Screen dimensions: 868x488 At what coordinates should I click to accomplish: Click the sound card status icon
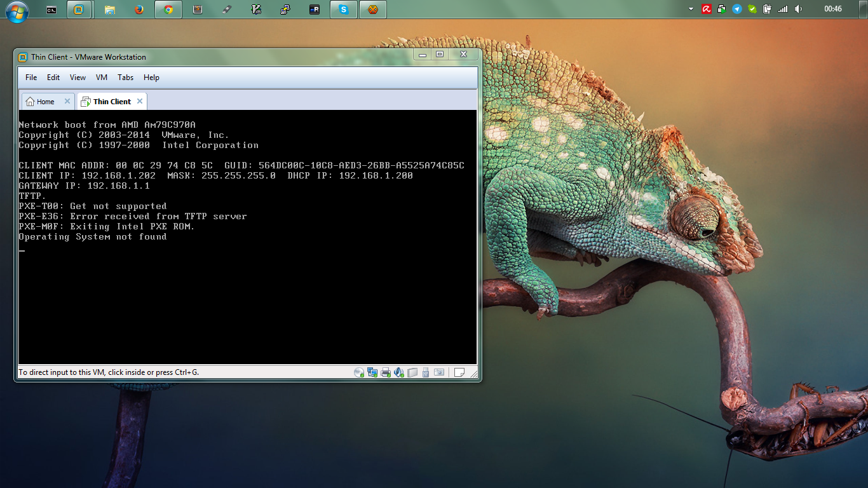pos(399,372)
